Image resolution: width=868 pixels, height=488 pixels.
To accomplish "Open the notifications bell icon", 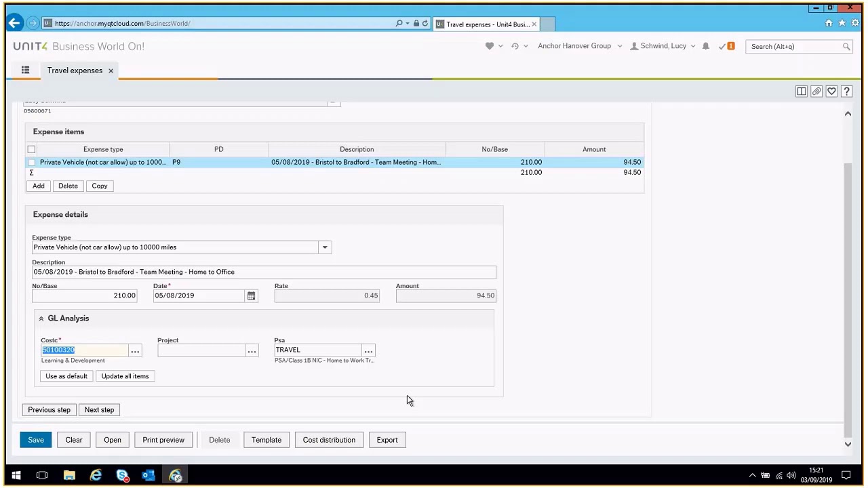I will (x=706, y=46).
